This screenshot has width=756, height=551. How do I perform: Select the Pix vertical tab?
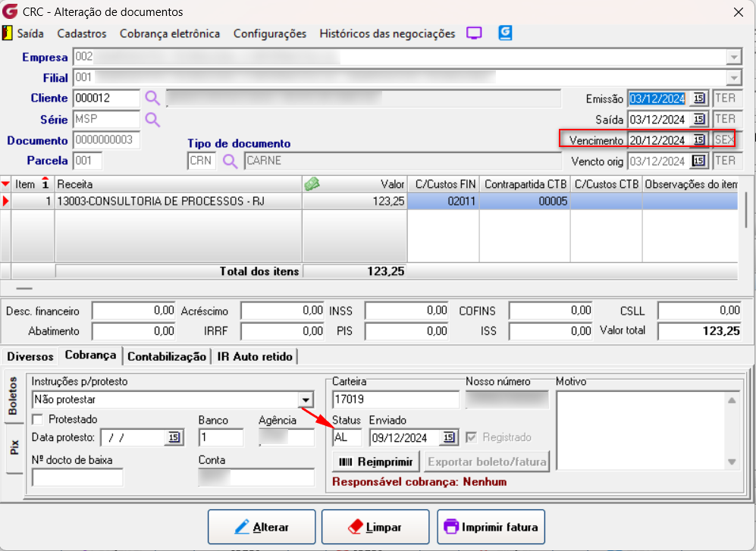click(x=14, y=447)
